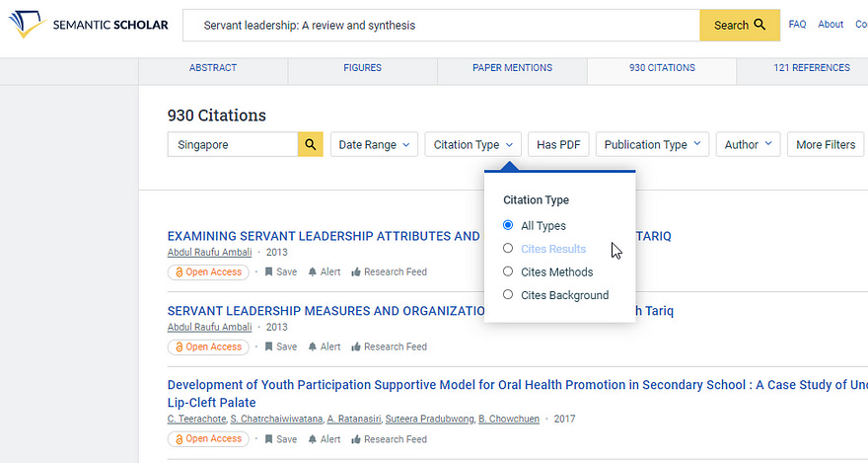868x463 pixels.
Task: Select the Cites Methods radio option
Action: pyautogui.click(x=508, y=272)
